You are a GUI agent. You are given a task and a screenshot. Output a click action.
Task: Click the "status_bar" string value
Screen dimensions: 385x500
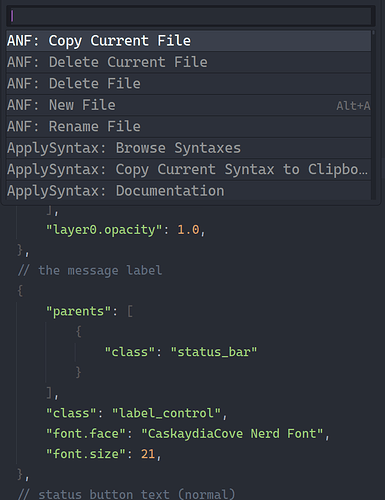(214, 352)
